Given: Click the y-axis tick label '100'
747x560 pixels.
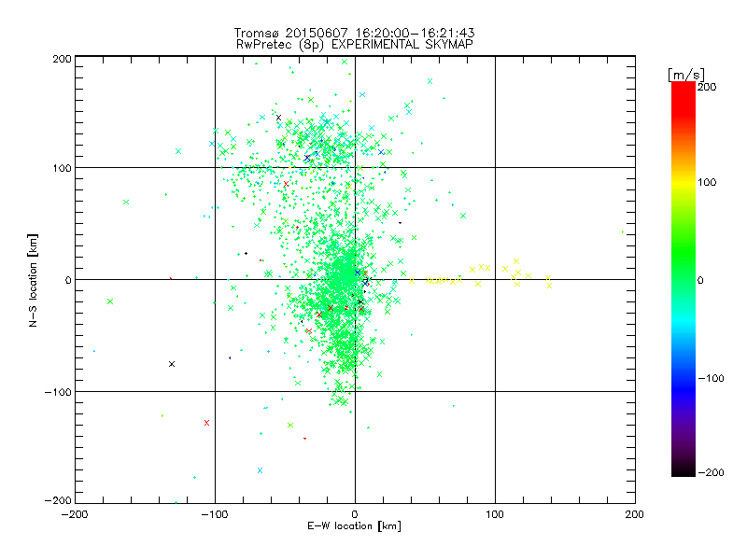Looking at the screenshot, I should [x=62, y=168].
